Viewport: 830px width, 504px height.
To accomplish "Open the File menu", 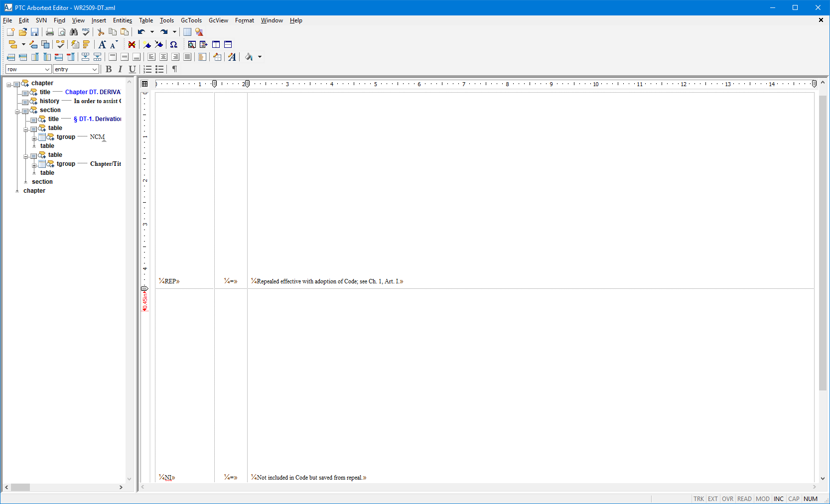I will pyautogui.click(x=7, y=20).
